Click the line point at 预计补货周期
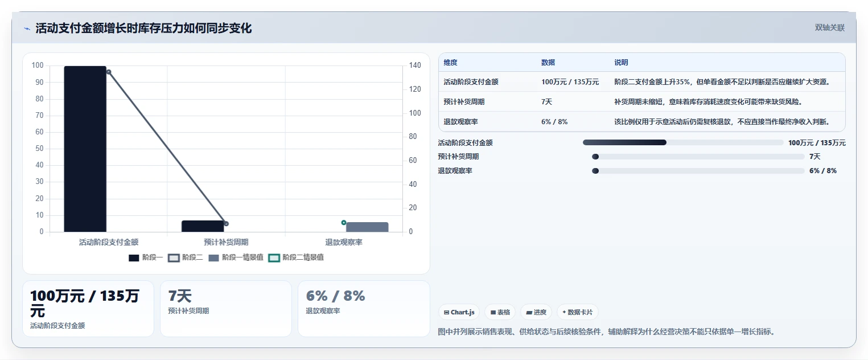 226,224
